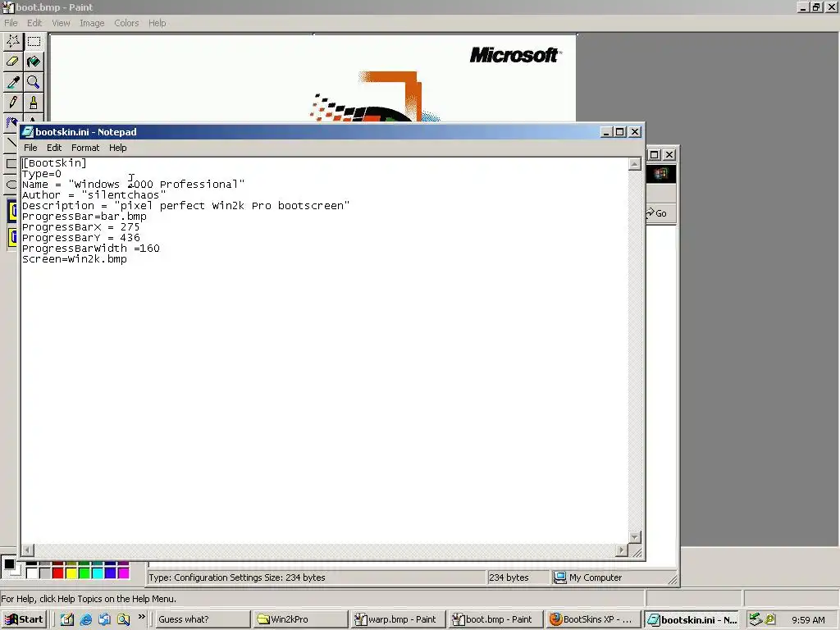The width and height of the screenshot is (840, 630).
Task: Launch Internet Explorer from quick launch
Action: tap(85, 619)
